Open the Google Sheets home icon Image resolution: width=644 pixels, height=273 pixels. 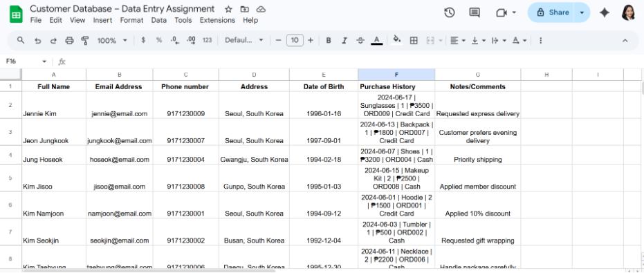coord(16,15)
